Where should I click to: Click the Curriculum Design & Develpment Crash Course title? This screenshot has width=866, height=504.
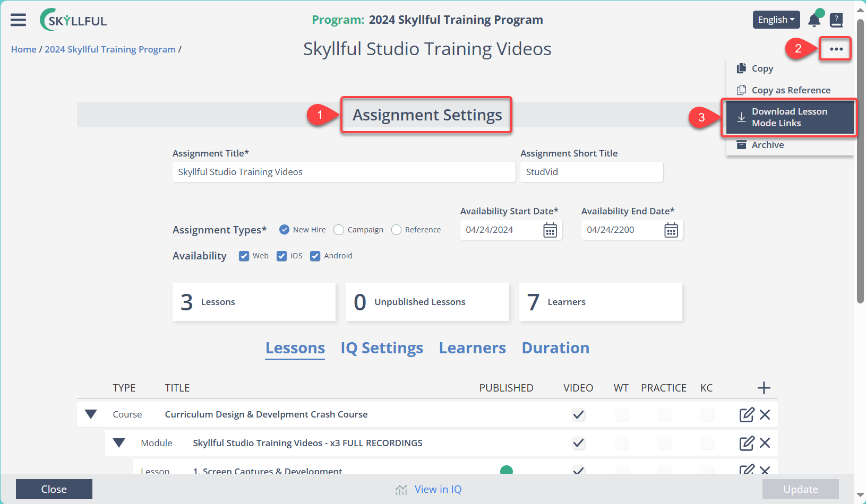tap(266, 414)
